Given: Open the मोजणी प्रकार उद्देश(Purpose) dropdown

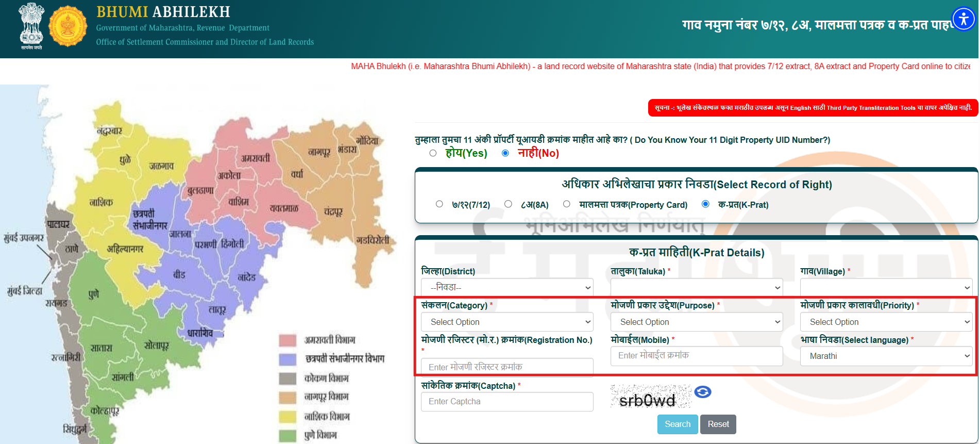Looking at the screenshot, I should [x=697, y=322].
